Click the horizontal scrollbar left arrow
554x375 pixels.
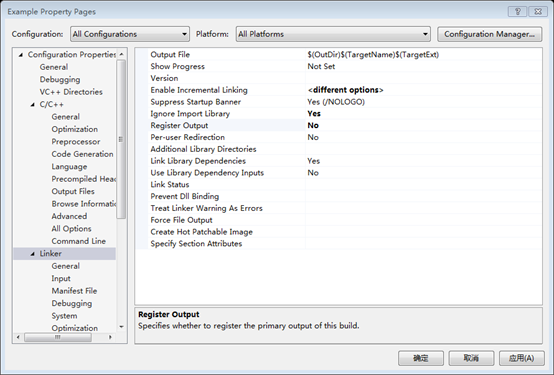(18, 337)
